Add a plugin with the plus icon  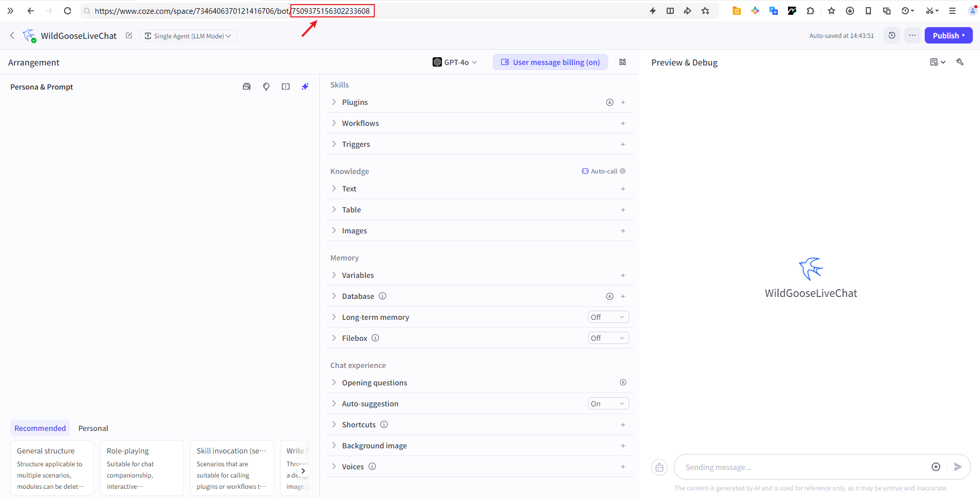623,102
